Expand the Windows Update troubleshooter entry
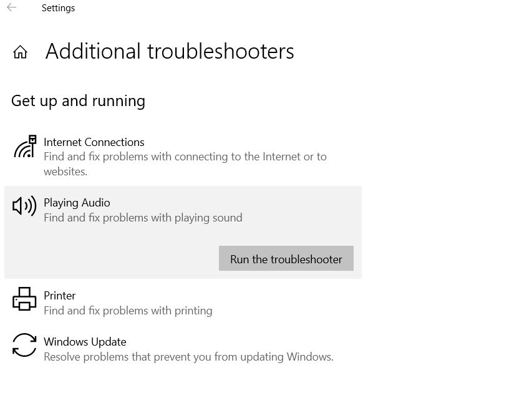 [183, 349]
